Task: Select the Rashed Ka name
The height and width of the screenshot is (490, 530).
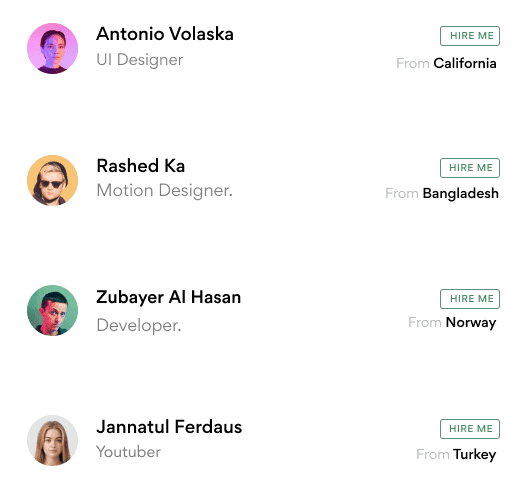Action: (141, 166)
